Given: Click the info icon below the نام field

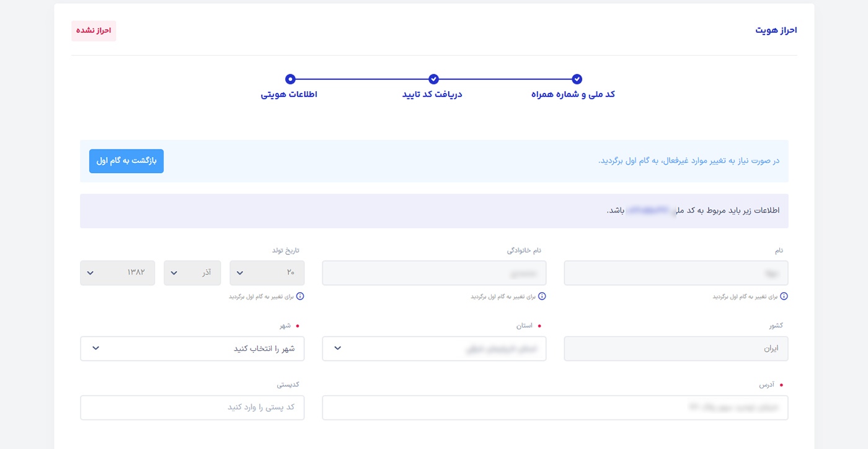Looking at the screenshot, I should [x=784, y=296].
